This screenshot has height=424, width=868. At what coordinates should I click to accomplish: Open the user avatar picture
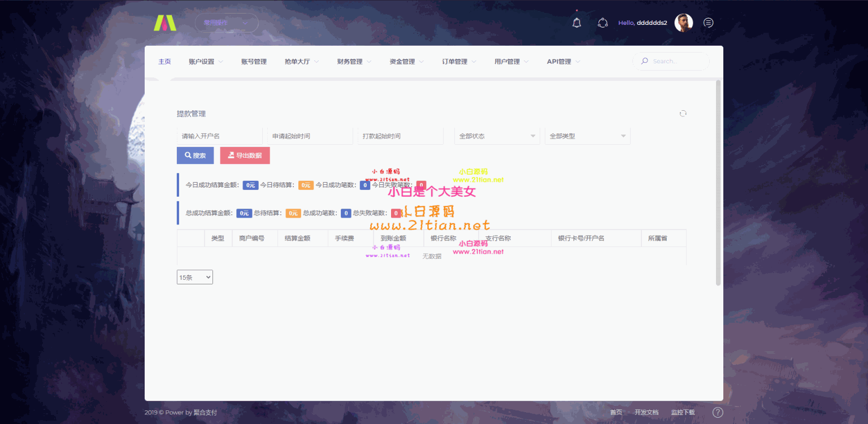(684, 23)
